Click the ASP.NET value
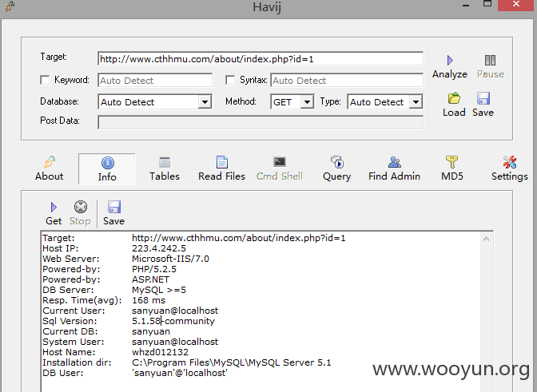 tap(150, 279)
